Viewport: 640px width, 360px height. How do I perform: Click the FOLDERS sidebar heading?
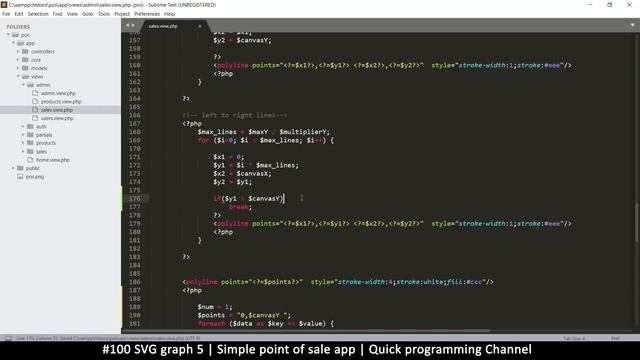(x=18, y=27)
